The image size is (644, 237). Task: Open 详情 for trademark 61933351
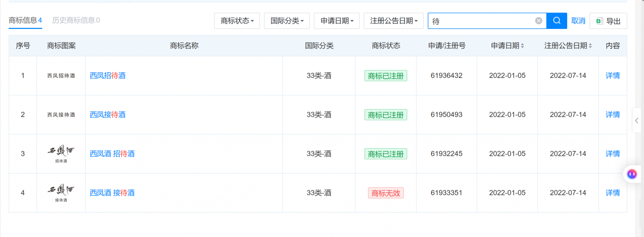613,193
